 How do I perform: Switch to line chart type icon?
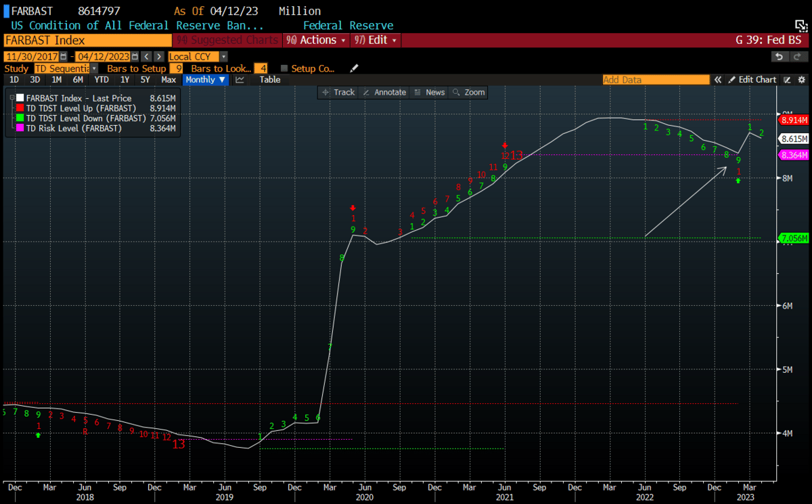point(240,80)
